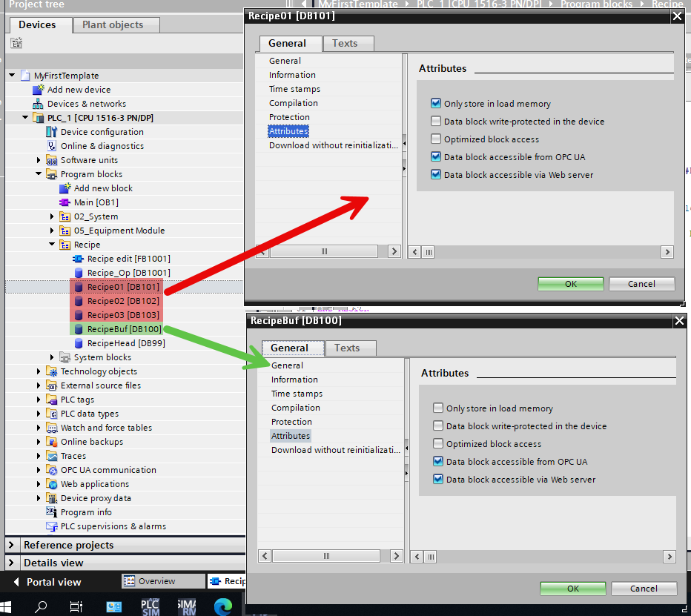This screenshot has width=691, height=616.
Task: Collapse the Recipe folder
Action: 52,244
